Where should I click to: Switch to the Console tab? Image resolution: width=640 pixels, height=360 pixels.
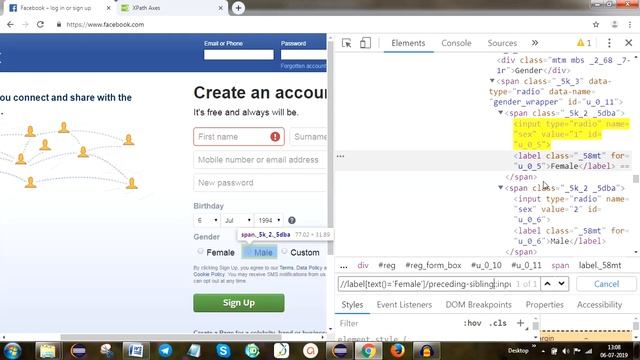pos(456,43)
